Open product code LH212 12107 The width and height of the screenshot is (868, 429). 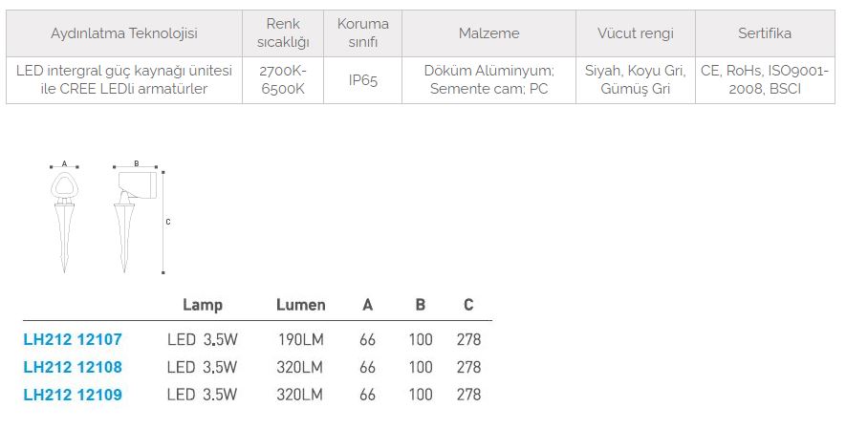click(x=73, y=339)
